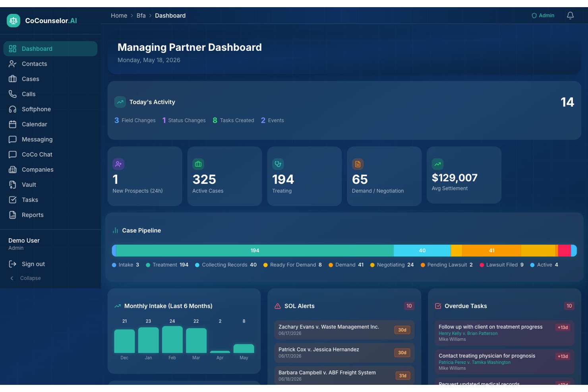Click the Negotiating 24 legend entry
This screenshot has width=588, height=392.
pos(392,265)
